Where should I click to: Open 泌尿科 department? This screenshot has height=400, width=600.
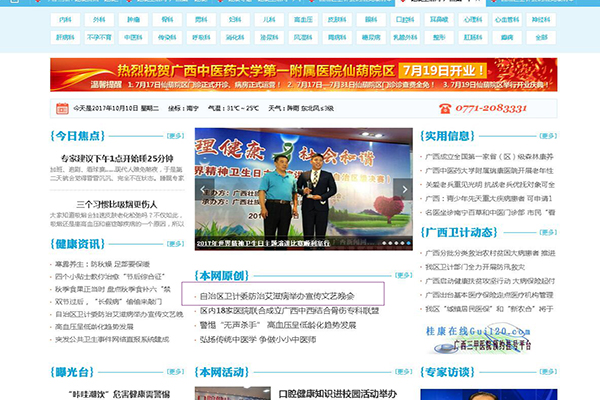coord(269,38)
